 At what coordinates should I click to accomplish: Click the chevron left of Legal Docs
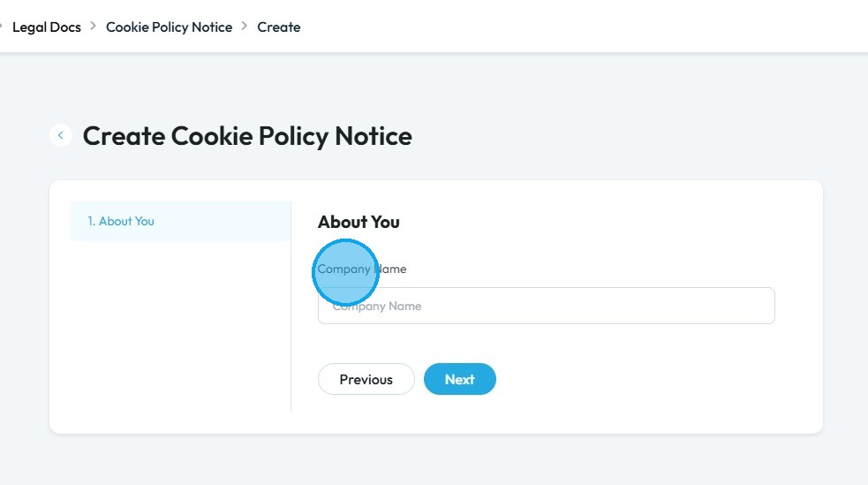[2, 27]
